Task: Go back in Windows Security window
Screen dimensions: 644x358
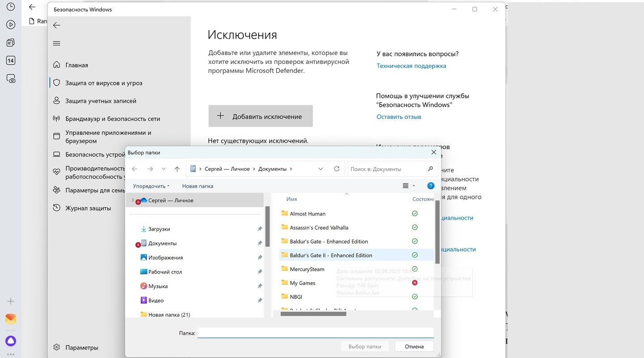Action: pos(56,25)
